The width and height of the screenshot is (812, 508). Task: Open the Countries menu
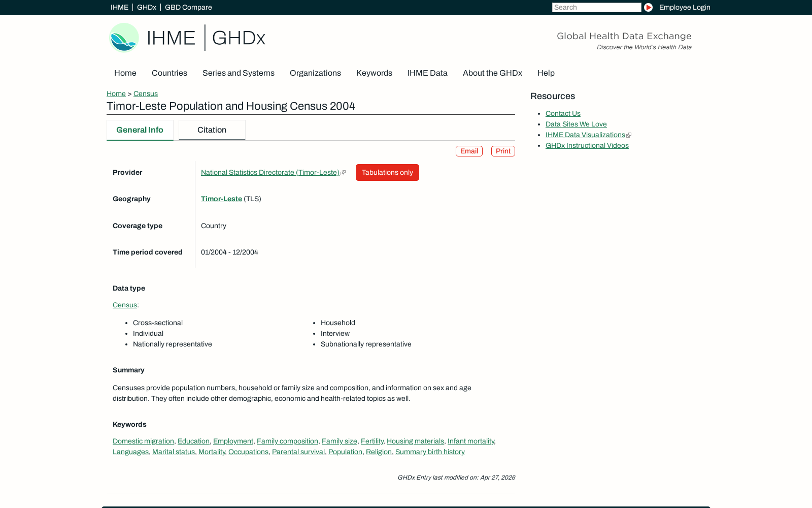tap(170, 73)
